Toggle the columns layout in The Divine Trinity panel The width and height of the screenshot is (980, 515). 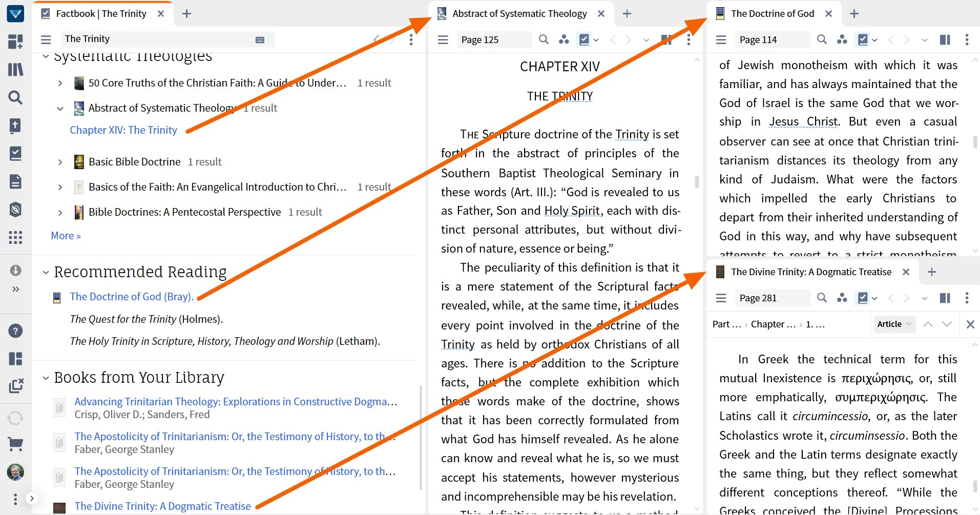click(945, 298)
